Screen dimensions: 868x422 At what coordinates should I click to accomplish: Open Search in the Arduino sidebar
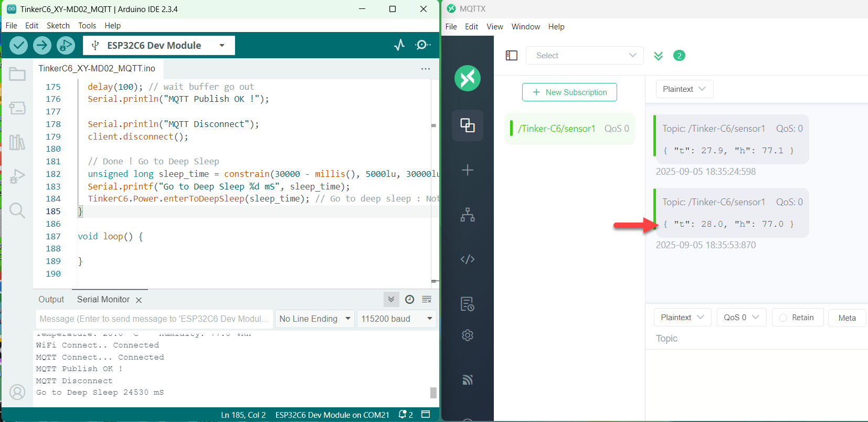pyautogui.click(x=17, y=210)
